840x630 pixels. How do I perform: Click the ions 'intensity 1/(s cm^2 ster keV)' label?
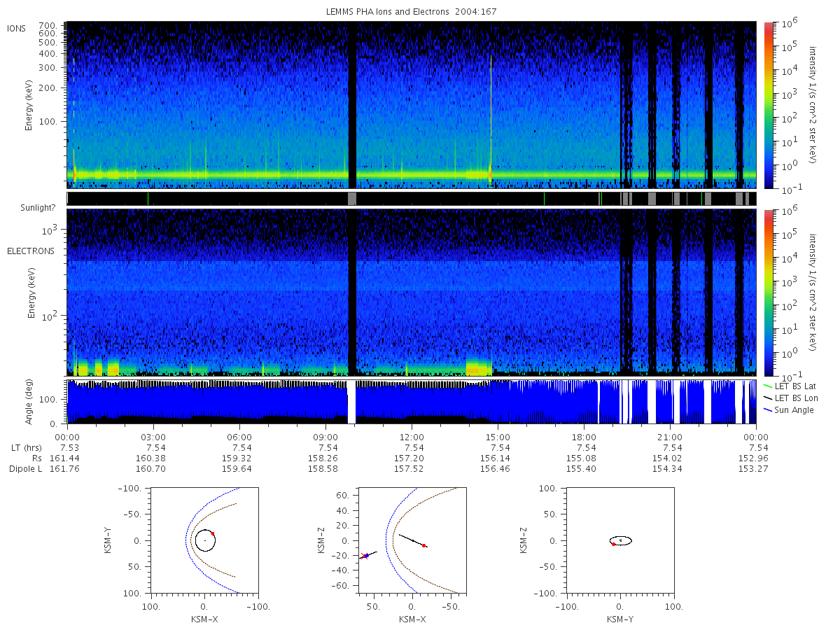tap(813, 104)
